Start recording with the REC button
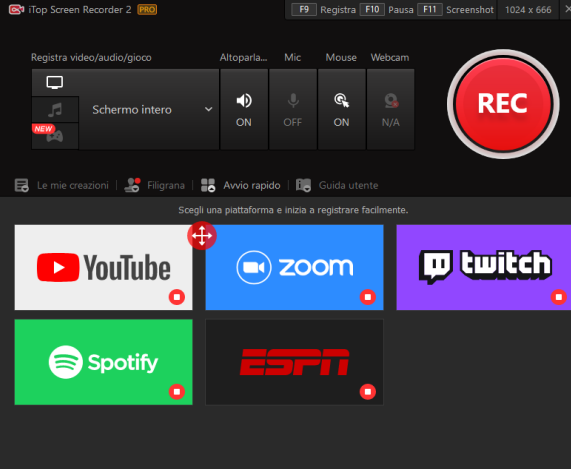The height and width of the screenshot is (469, 571). [x=503, y=104]
